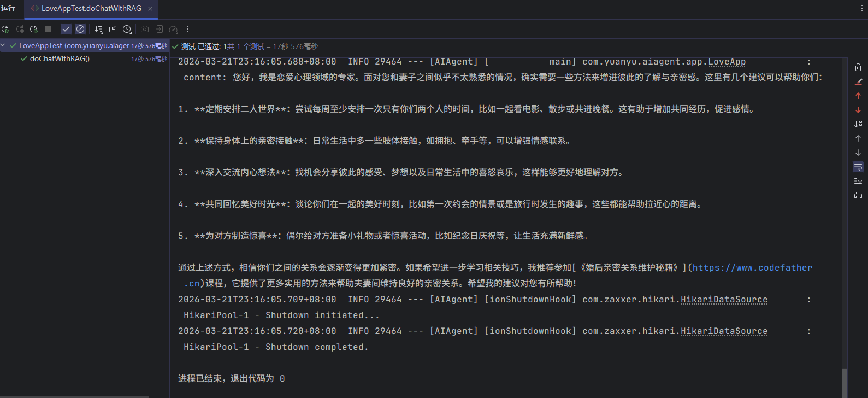Print console output with printer icon
868x398 pixels.
(858, 195)
